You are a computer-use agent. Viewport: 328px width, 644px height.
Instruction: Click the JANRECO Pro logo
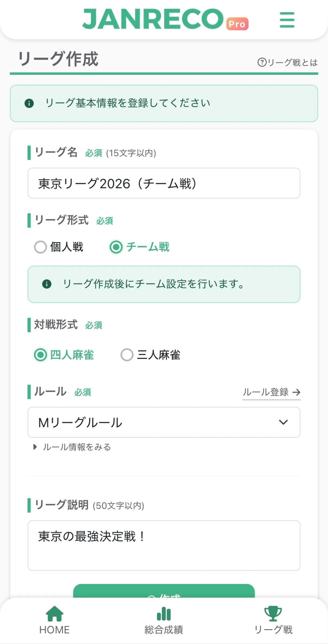click(x=165, y=19)
